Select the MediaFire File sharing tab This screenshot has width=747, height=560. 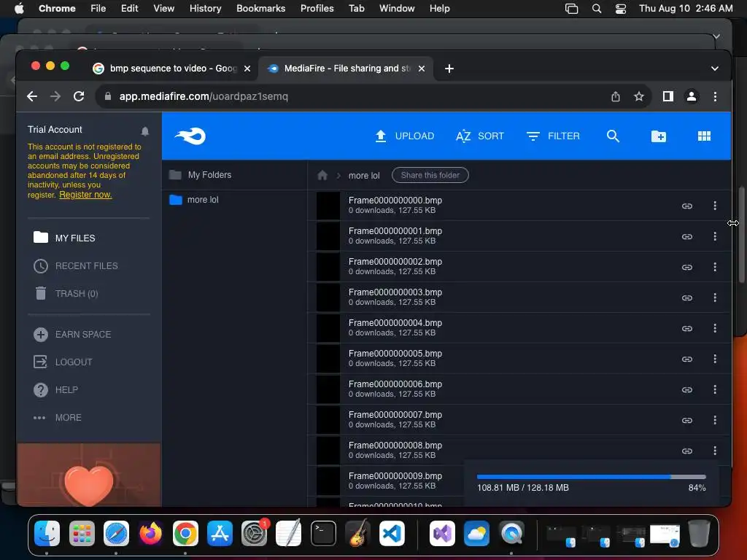[x=346, y=69]
